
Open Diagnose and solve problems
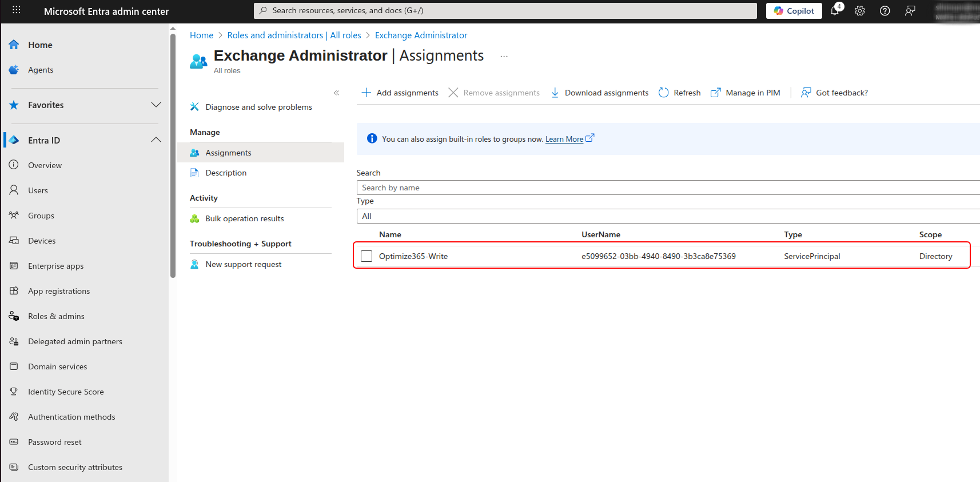click(258, 107)
